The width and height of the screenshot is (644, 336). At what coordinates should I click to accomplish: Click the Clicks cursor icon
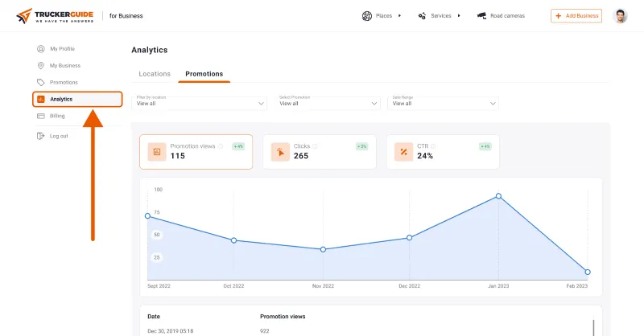coord(280,152)
